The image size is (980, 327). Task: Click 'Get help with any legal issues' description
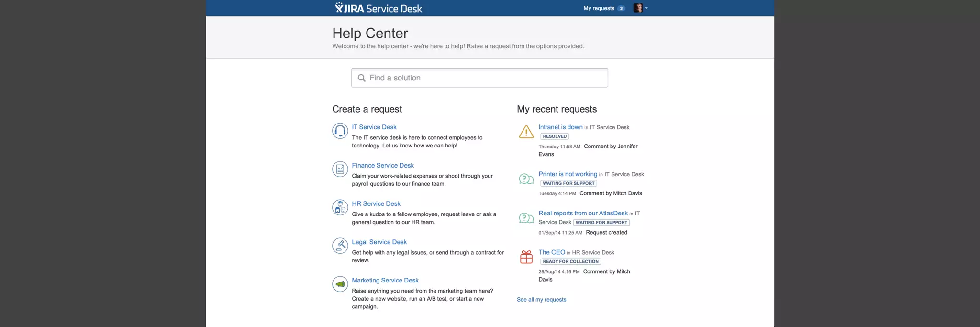[x=428, y=257]
